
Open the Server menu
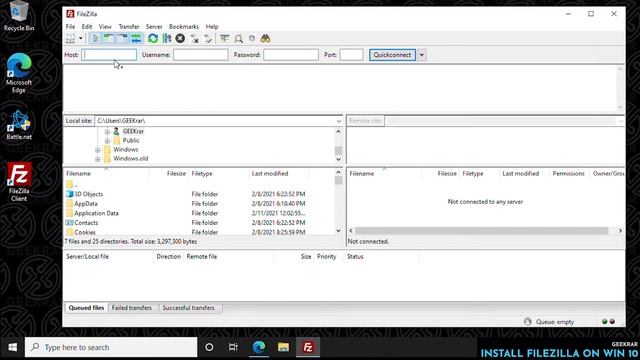click(154, 27)
